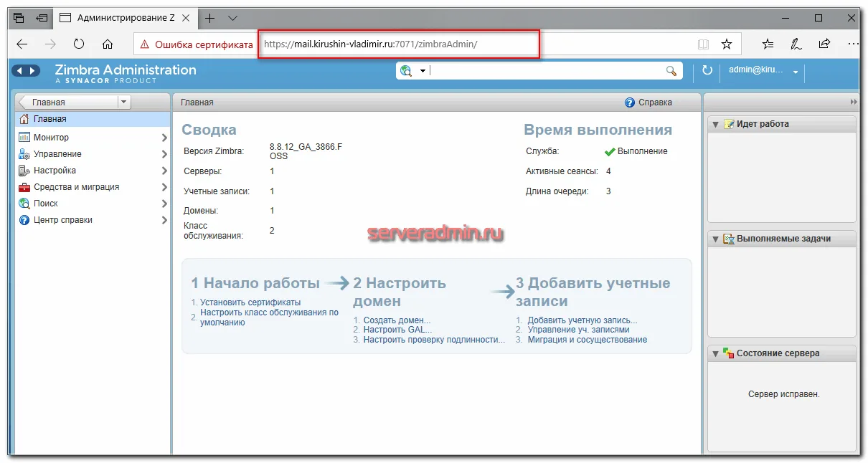Collapse the Состояние сервера panel header
Screen dimensions: 868x463
(715, 353)
